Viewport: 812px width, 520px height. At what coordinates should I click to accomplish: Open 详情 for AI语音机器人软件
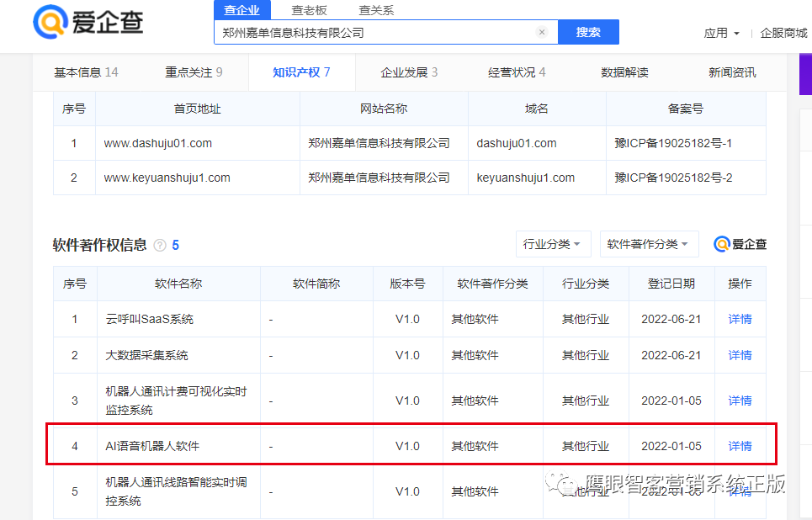tap(739, 446)
